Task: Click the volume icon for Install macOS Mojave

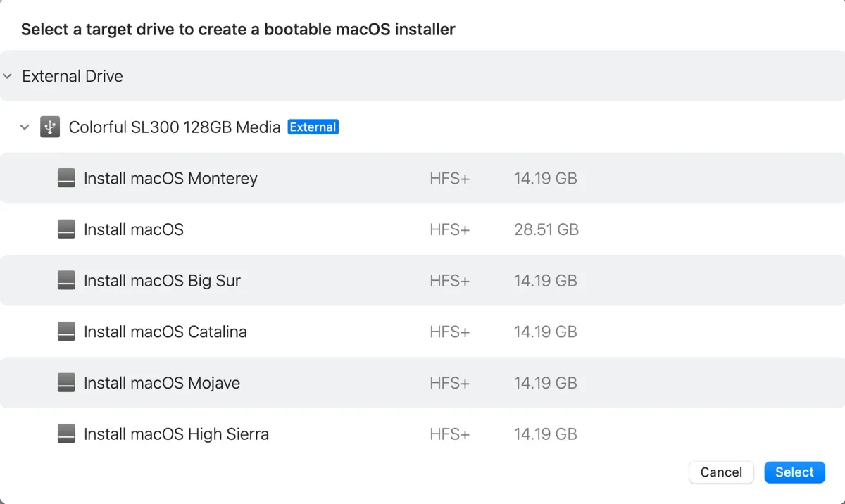Action: [66, 383]
